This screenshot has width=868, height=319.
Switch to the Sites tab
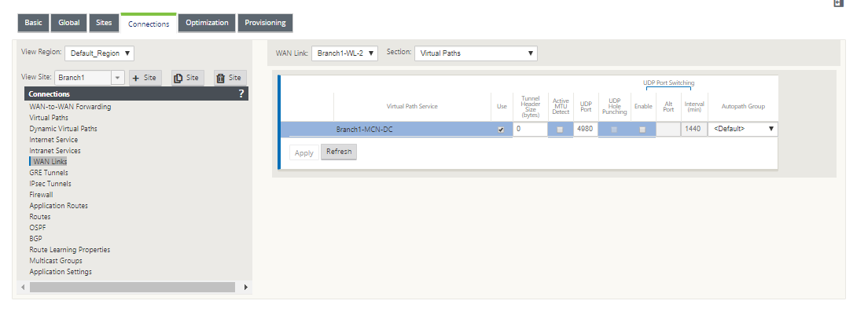pos(104,24)
